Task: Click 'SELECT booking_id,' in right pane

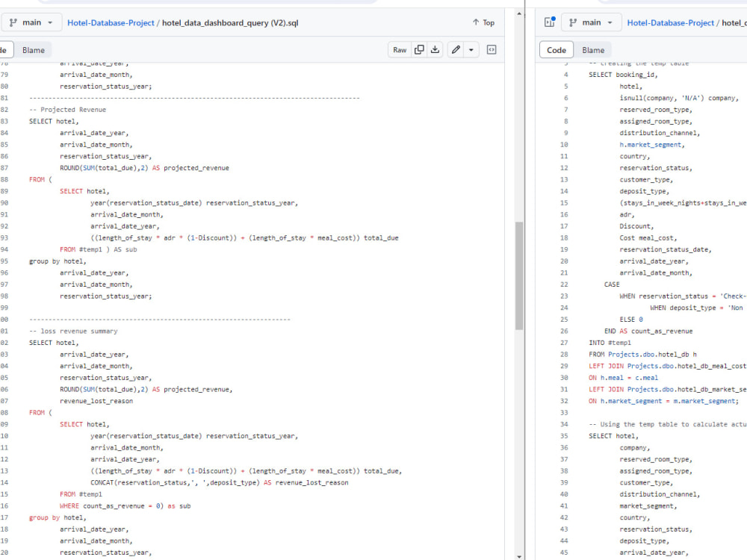Action: click(623, 75)
